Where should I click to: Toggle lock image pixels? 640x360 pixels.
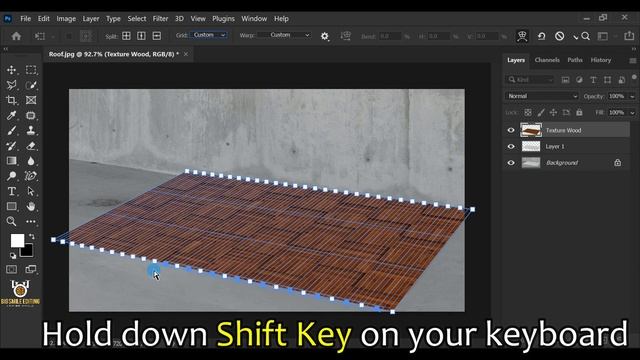(x=541, y=112)
